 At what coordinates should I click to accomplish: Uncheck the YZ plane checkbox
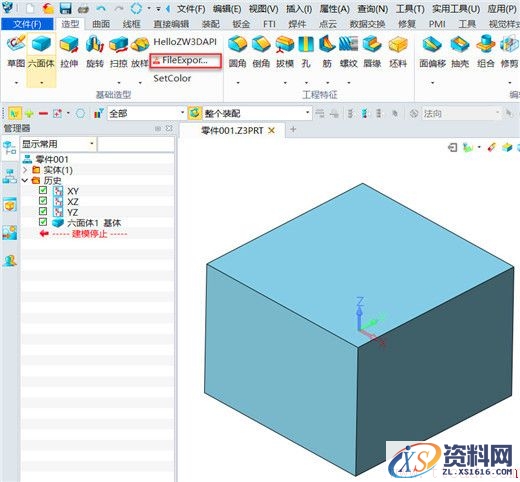point(43,211)
